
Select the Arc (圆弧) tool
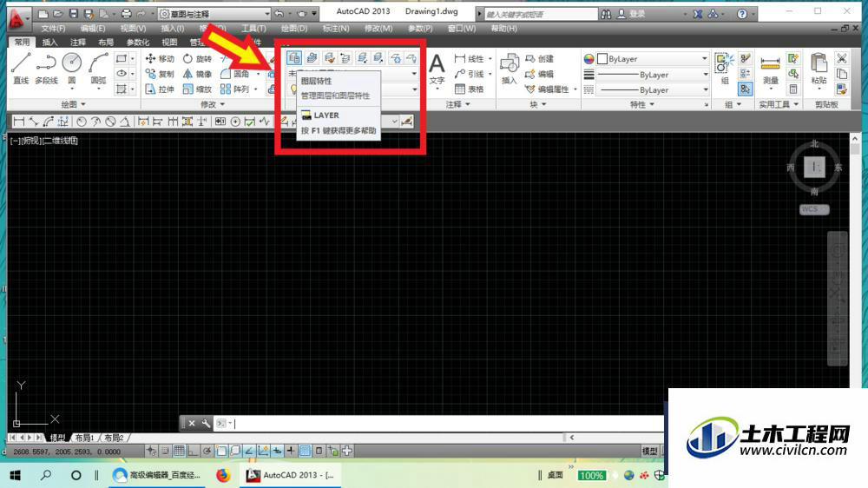pos(99,69)
